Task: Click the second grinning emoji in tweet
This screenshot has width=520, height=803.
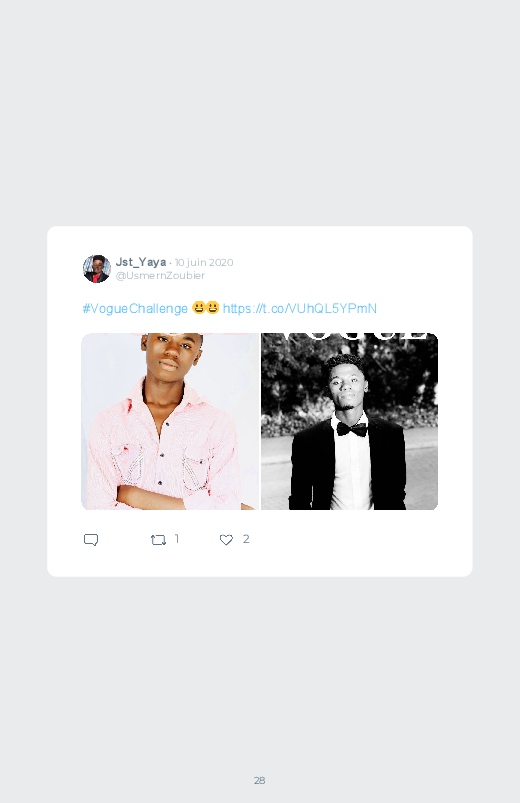Action: [x=213, y=308]
